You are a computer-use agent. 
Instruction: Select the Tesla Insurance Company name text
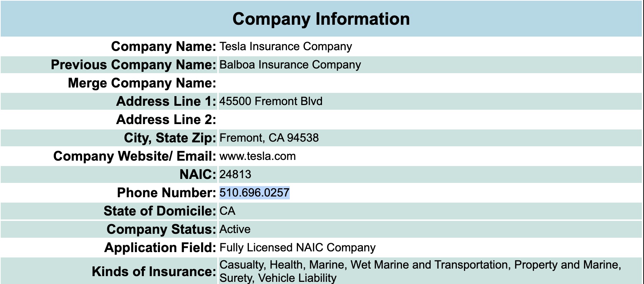tap(286, 46)
